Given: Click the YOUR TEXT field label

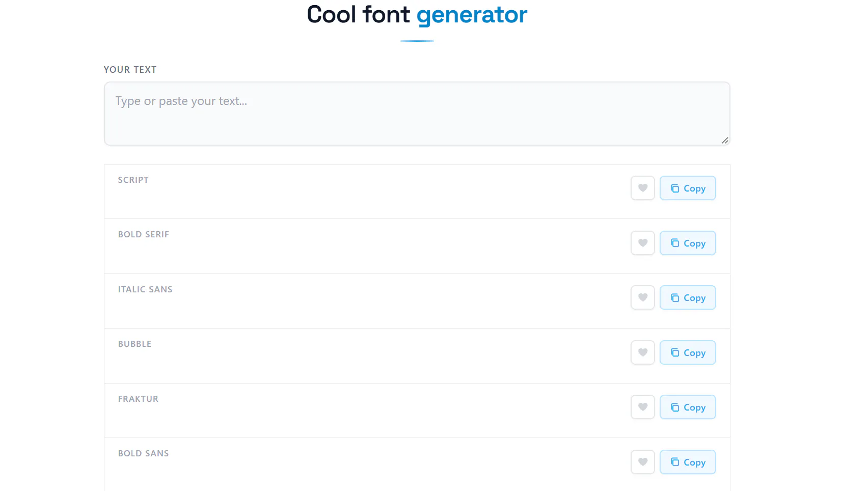Looking at the screenshot, I should 130,70.
